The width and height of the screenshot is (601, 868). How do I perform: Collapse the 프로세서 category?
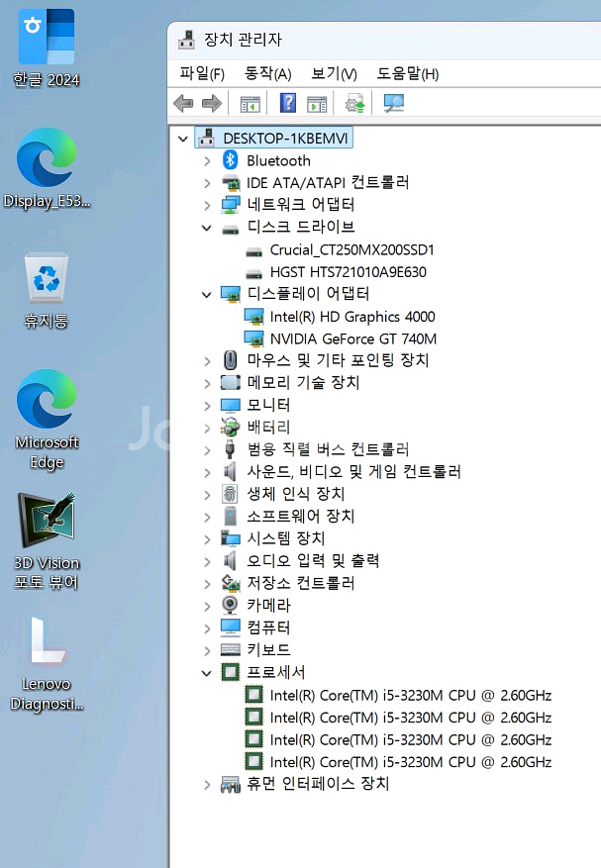207,673
